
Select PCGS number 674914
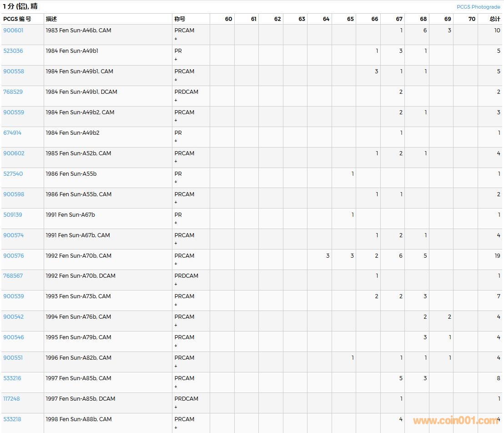pos(12,133)
